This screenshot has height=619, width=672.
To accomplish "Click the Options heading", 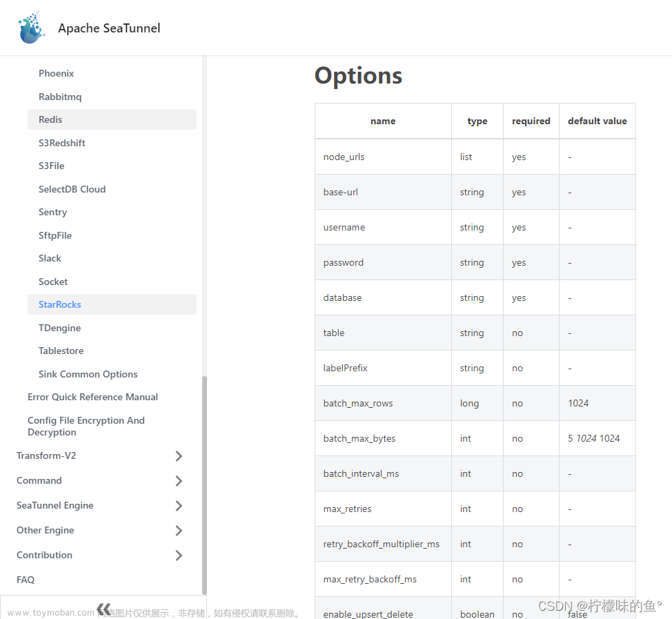I will tap(358, 76).
